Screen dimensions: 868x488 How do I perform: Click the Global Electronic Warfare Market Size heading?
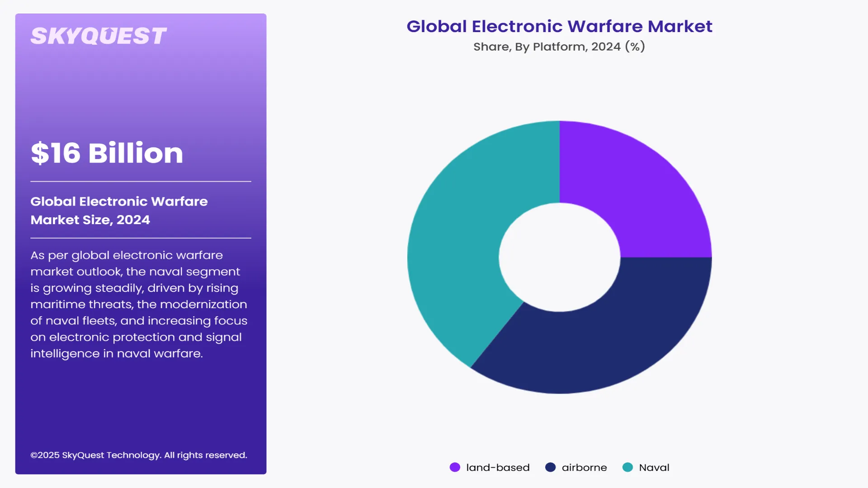[119, 211]
